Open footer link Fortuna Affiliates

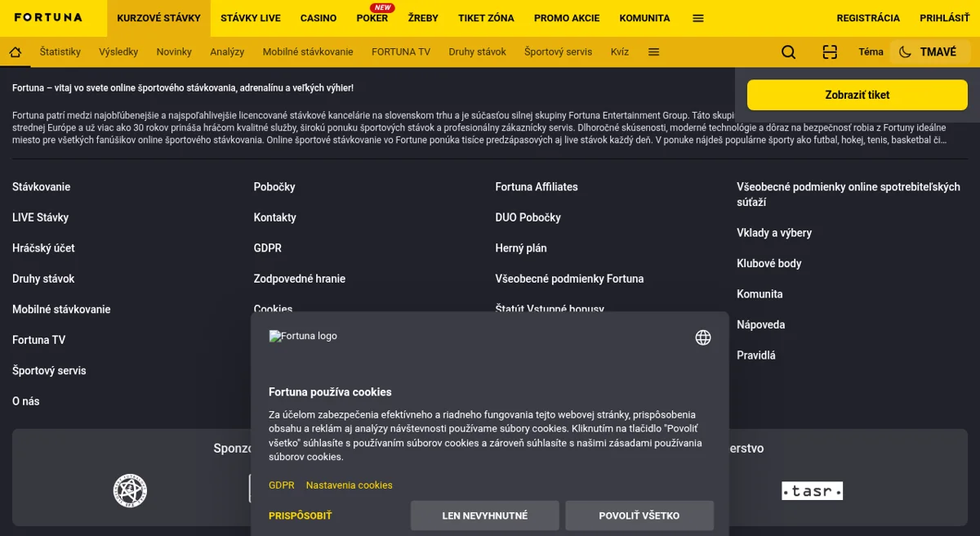tap(537, 187)
